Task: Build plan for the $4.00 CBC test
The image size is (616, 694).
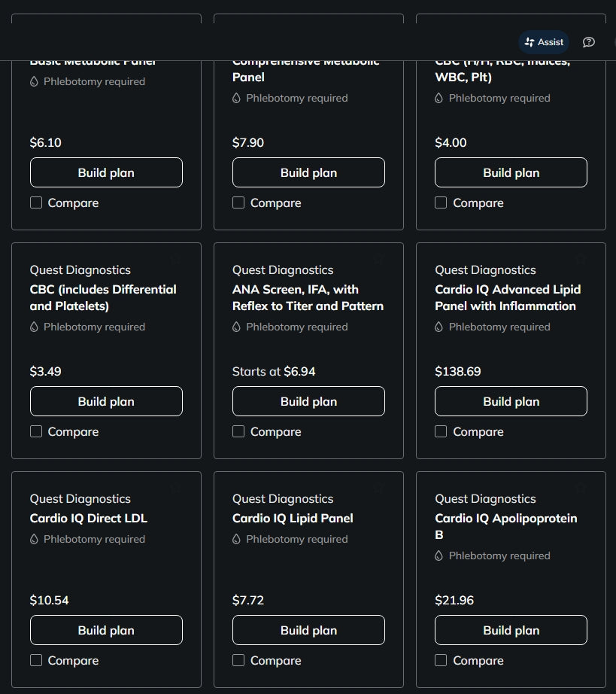Action: pyautogui.click(x=511, y=172)
